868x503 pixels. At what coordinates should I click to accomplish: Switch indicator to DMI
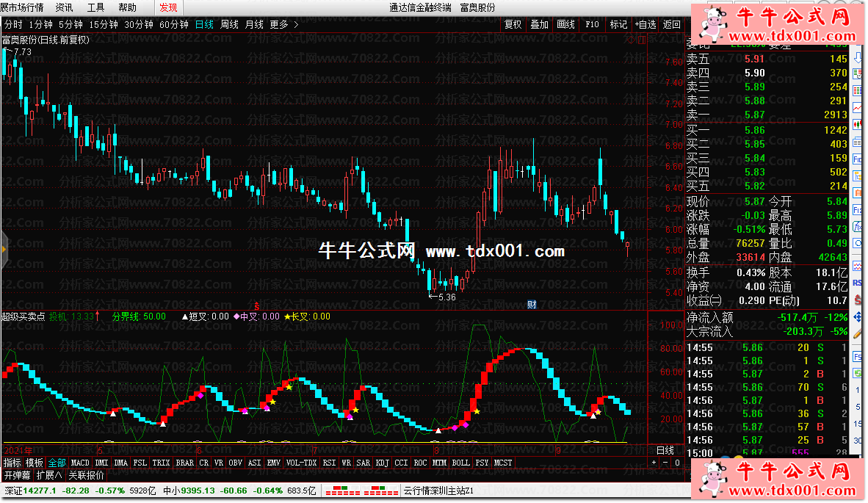coord(102,463)
